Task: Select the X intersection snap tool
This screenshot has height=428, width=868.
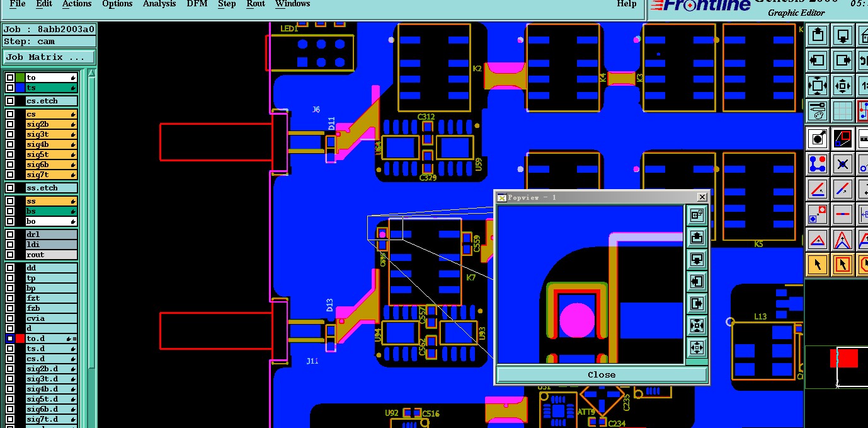Action: point(843,164)
